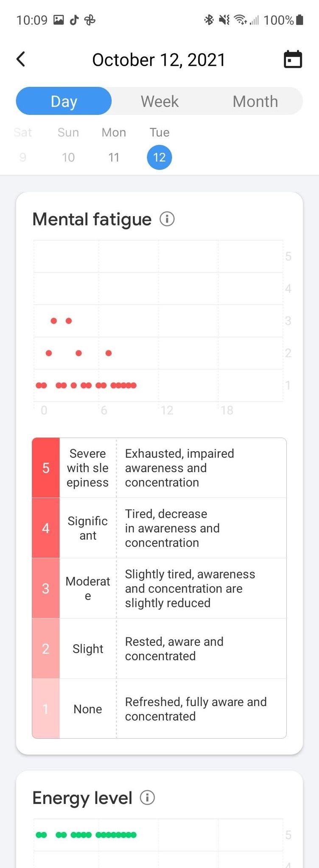Tap the TikTok notification icon
This screenshot has height=868, width=319.
point(74,20)
